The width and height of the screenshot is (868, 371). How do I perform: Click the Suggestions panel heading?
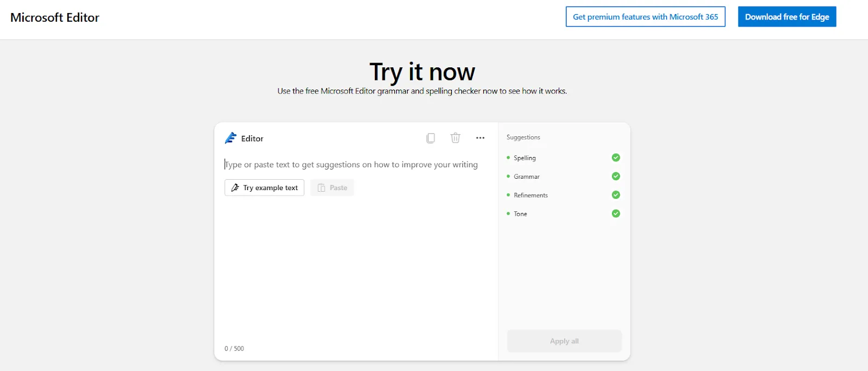pyautogui.click(x=524, y=137)
